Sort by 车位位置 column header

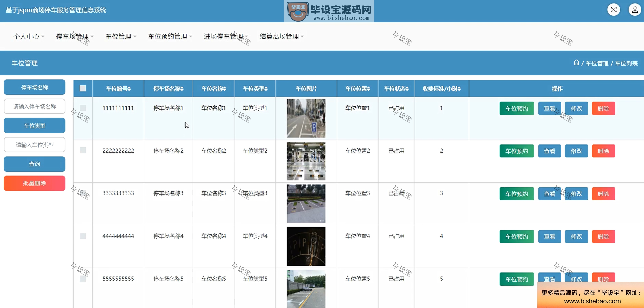click(x=357, y=89)
